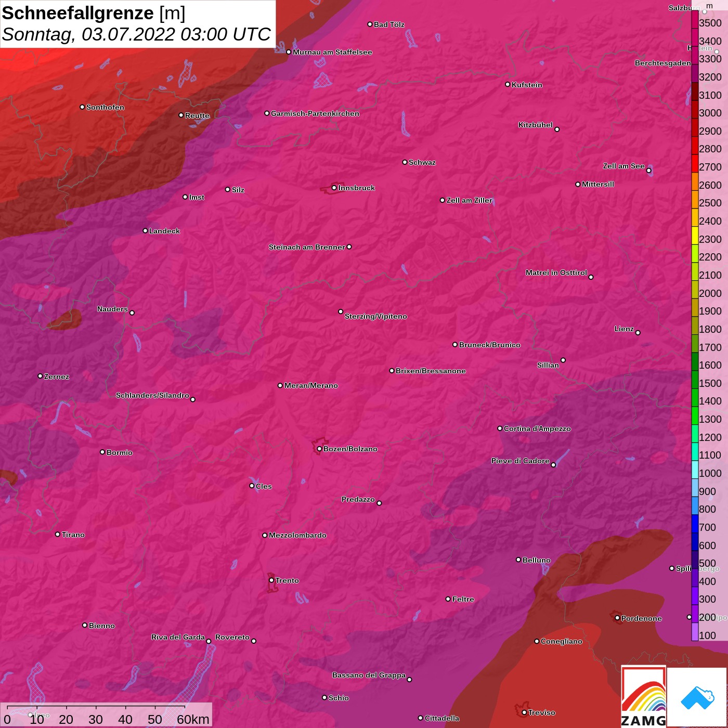Click the Pieve di Cadore label
Viewport: 728px width, 728px height.
(x=521, y=461)
